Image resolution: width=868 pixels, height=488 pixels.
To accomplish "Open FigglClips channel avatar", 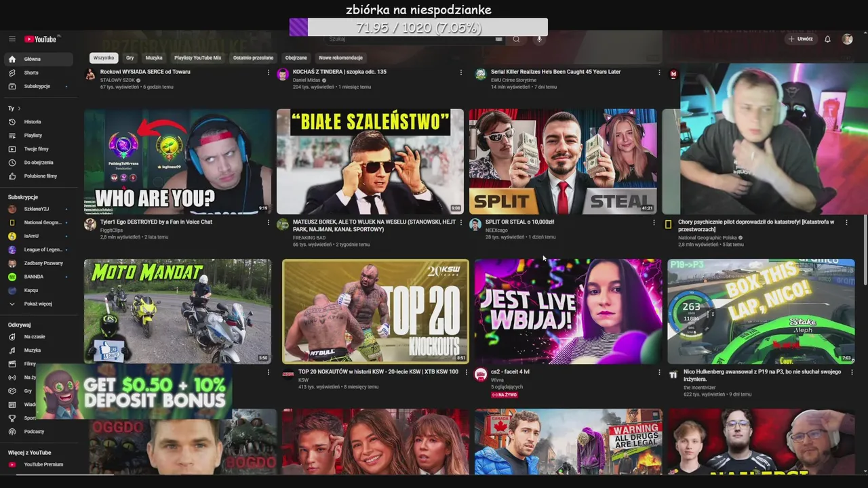I will [90, 225].
